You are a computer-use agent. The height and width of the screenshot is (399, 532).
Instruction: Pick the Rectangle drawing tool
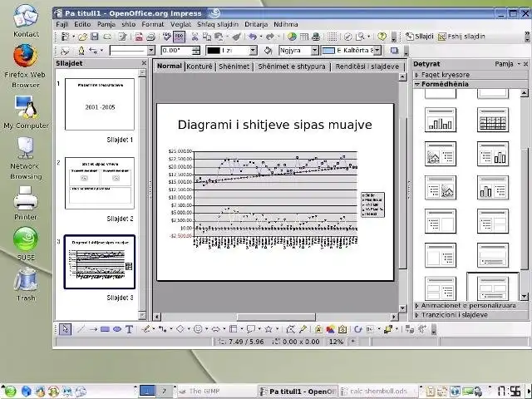coord(105,329)
